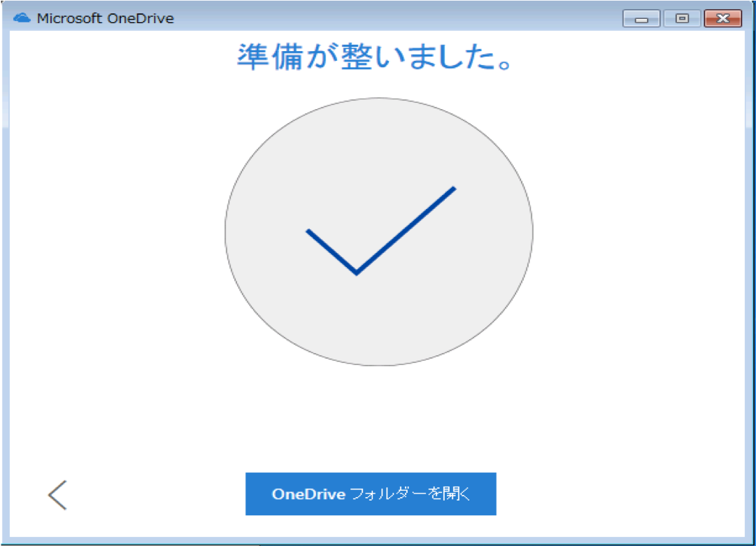Click the red close icon

(x=722, y=19)
